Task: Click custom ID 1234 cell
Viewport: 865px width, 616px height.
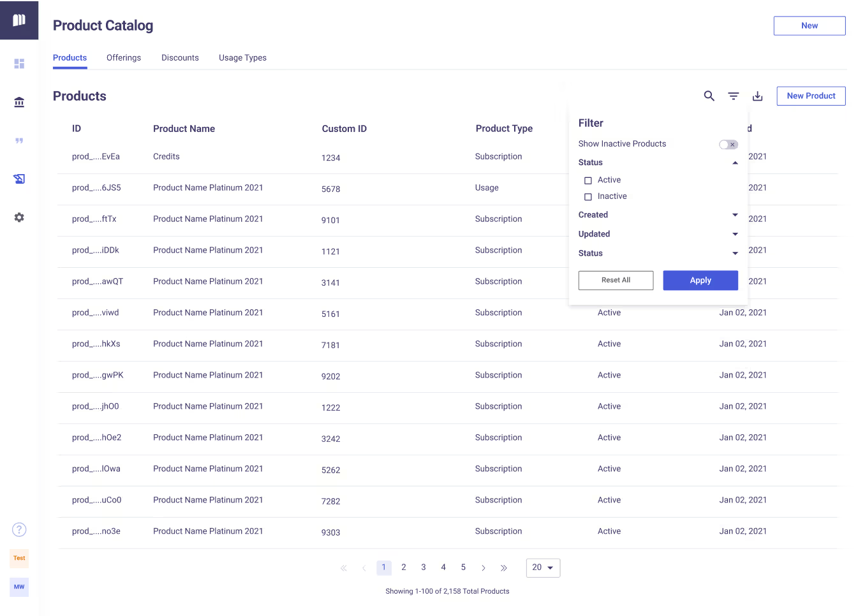Action: point(330,158)
